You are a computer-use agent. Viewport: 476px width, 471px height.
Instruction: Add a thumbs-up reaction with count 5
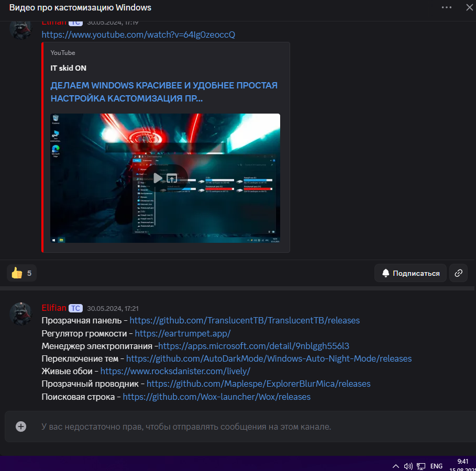21,273
